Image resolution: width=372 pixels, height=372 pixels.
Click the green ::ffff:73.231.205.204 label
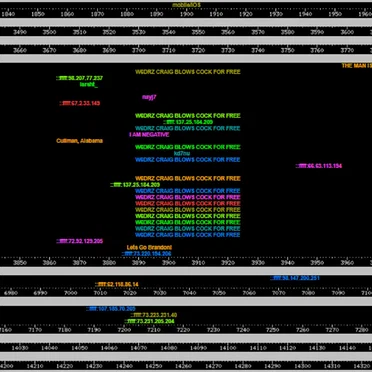149,321
